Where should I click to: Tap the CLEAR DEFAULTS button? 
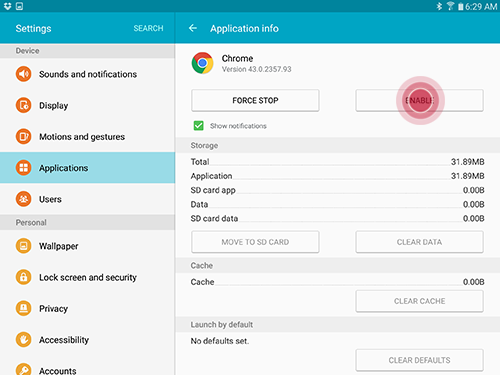coord(419,360)
